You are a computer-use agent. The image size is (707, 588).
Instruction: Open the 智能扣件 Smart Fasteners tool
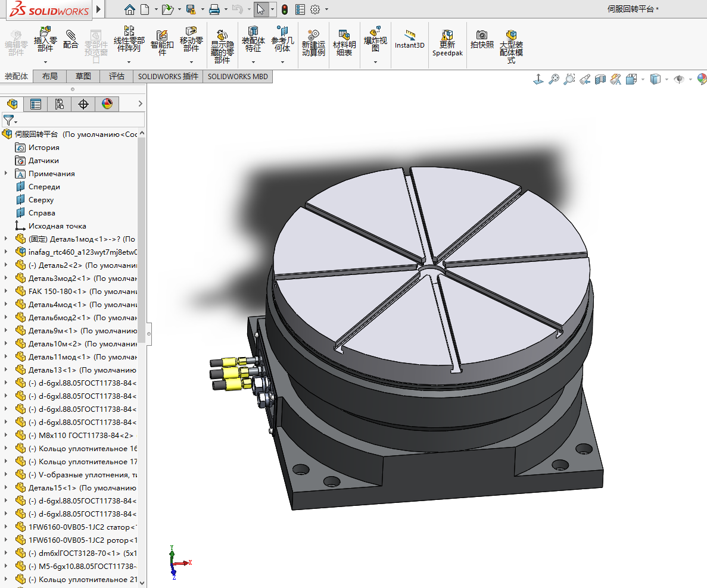[161, 42]
